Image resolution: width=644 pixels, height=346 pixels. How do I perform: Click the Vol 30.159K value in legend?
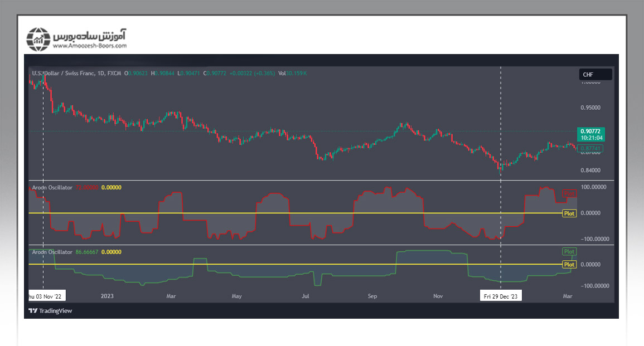click(x=293, y=73)
